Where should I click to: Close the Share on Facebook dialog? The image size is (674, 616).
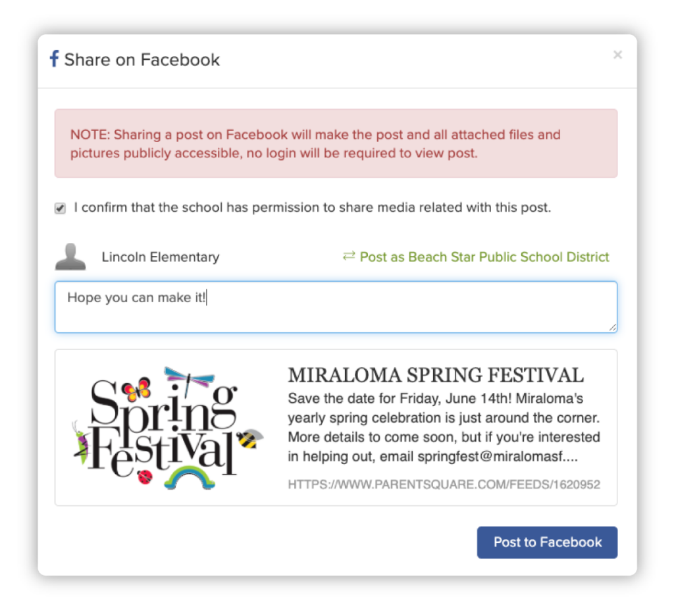click(x=617, y=55)
